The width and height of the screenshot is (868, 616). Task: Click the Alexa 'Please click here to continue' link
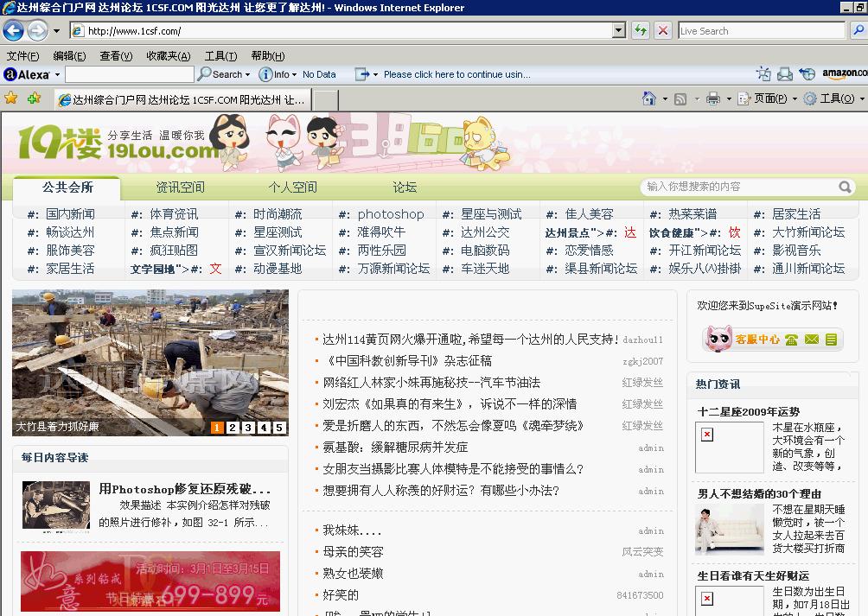pos(456,74)
